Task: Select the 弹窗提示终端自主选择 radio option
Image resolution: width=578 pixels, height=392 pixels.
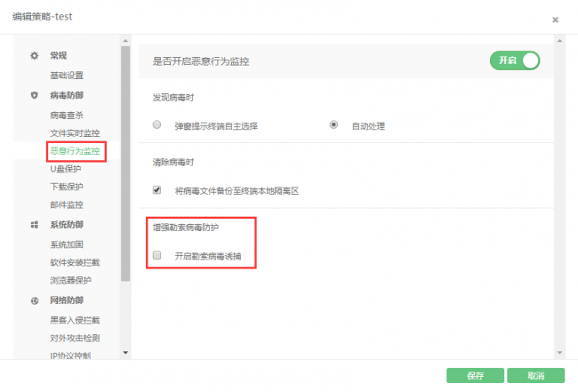Action: click(x=157, y=125)
